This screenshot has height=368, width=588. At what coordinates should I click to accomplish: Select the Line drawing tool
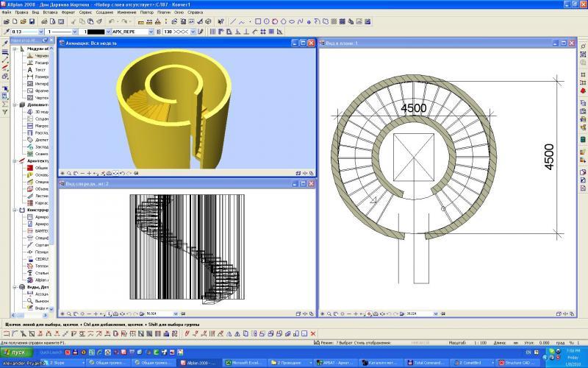(233, 22)
